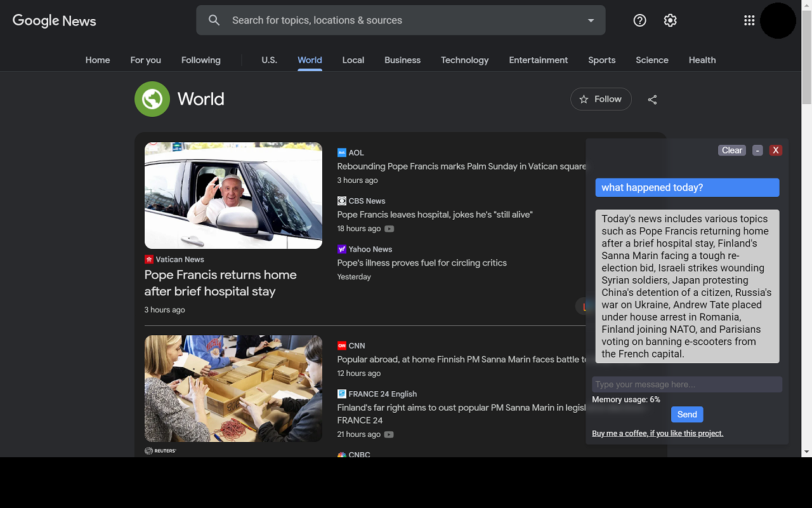Screen dimensions: 812x508
Task: Click the share icon beside Follow
Action: [652, 100]
